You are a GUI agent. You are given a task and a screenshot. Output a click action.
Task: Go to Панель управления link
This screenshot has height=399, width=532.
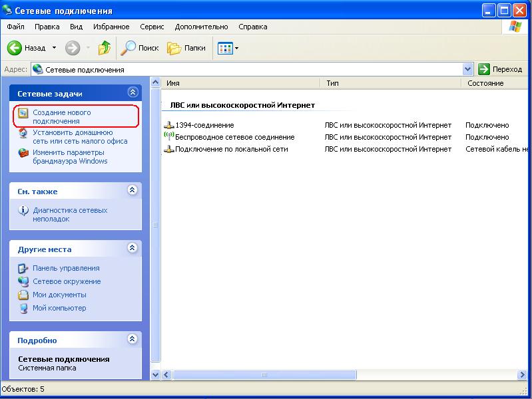66,268
